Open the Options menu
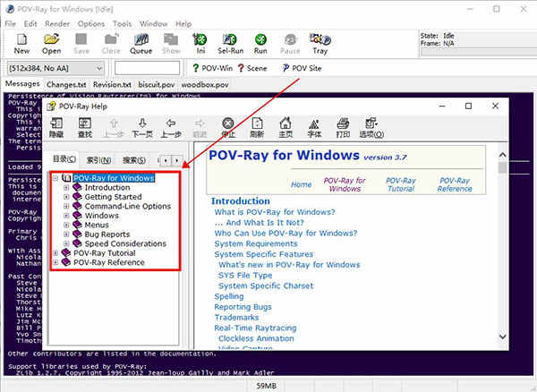The width and height of the screenshot is (537, 392). point(90,23)
